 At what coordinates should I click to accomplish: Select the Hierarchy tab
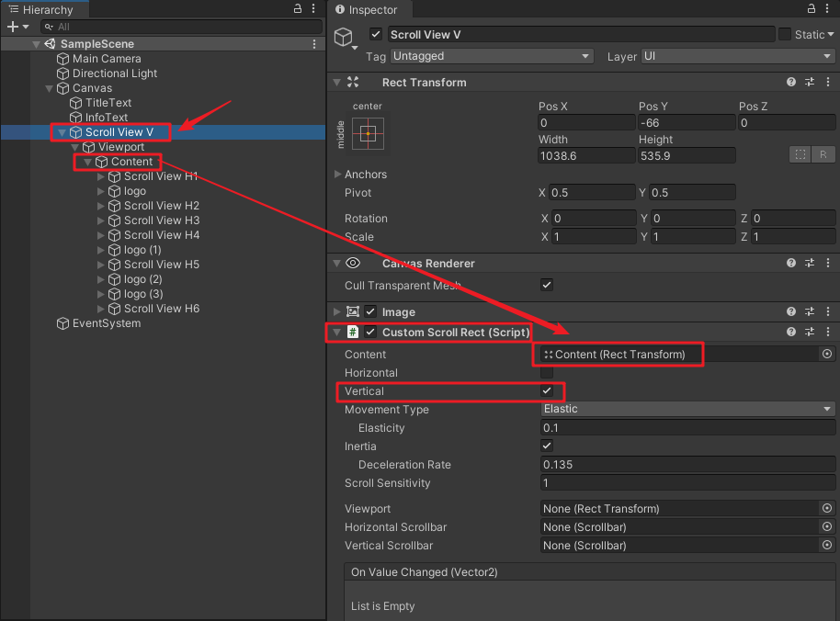click(x=44, y=9)
